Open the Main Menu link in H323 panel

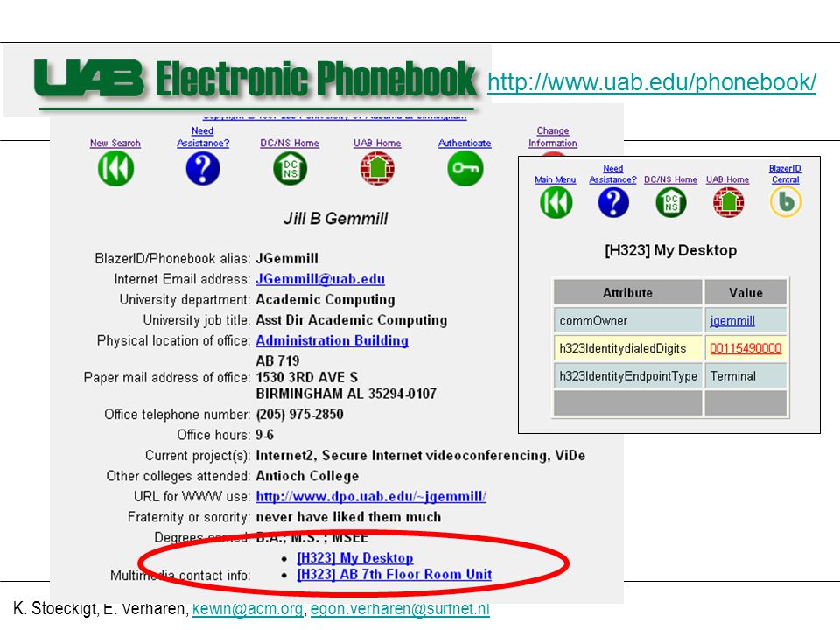(x=555, y=179)
